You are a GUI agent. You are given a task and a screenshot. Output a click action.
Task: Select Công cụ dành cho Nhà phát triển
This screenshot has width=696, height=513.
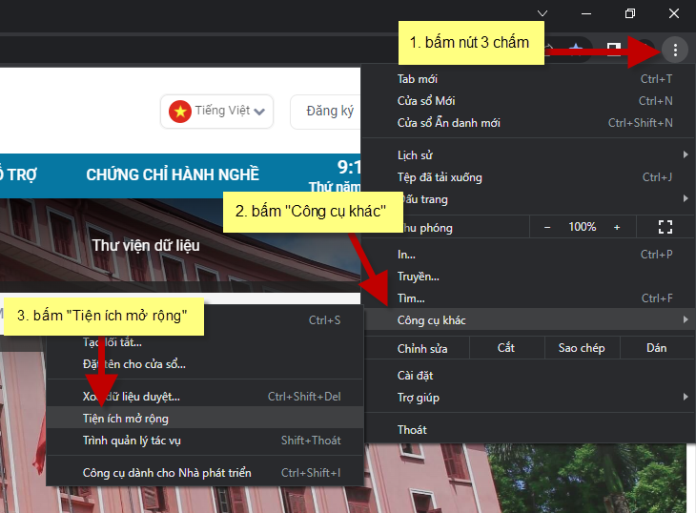point(167,472)
